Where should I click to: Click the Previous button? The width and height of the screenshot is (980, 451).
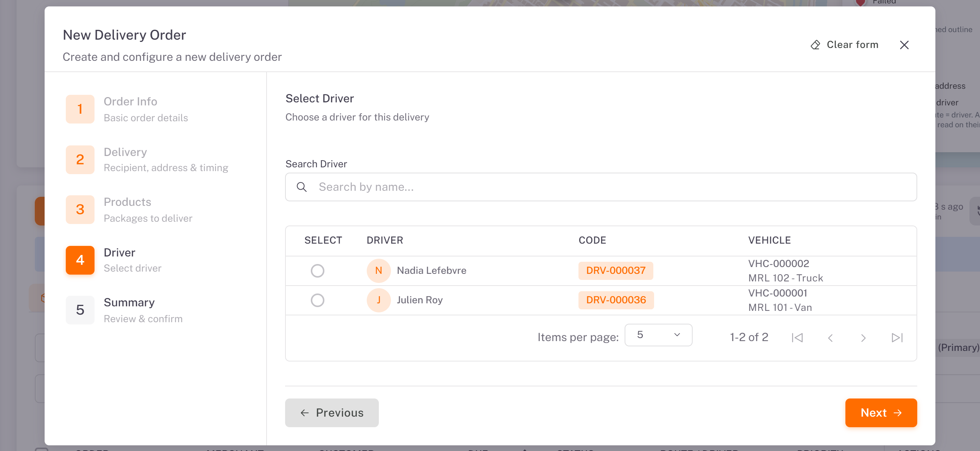tap(331, 412)
